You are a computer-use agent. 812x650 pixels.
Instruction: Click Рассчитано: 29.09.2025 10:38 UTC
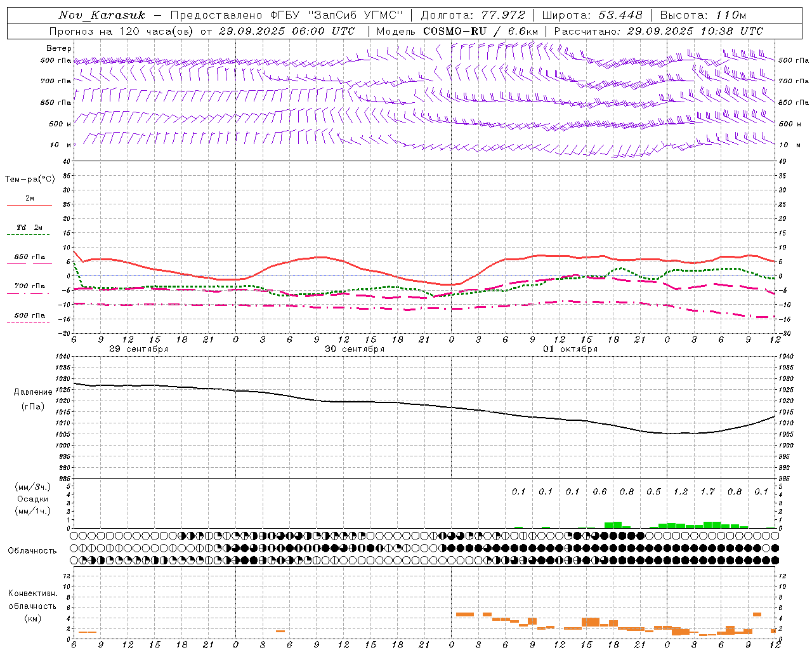(658, 31)
